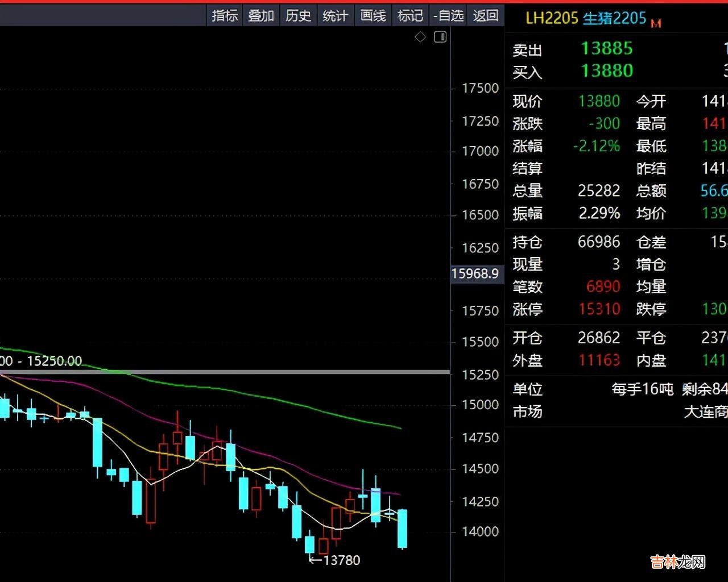Select the 现价 value 13880
This screenshot has width=728, height=582.
pos(599,101)
